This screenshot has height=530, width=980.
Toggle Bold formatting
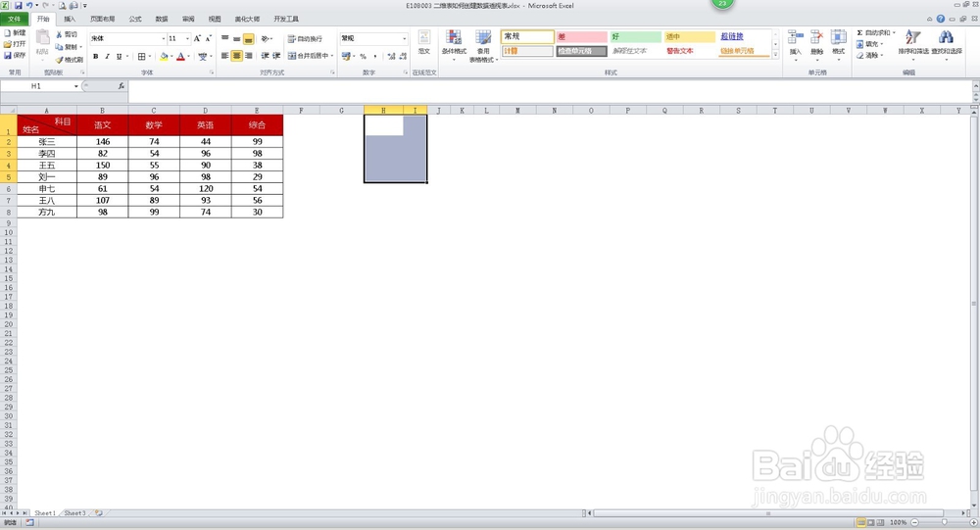pos(96,56)
